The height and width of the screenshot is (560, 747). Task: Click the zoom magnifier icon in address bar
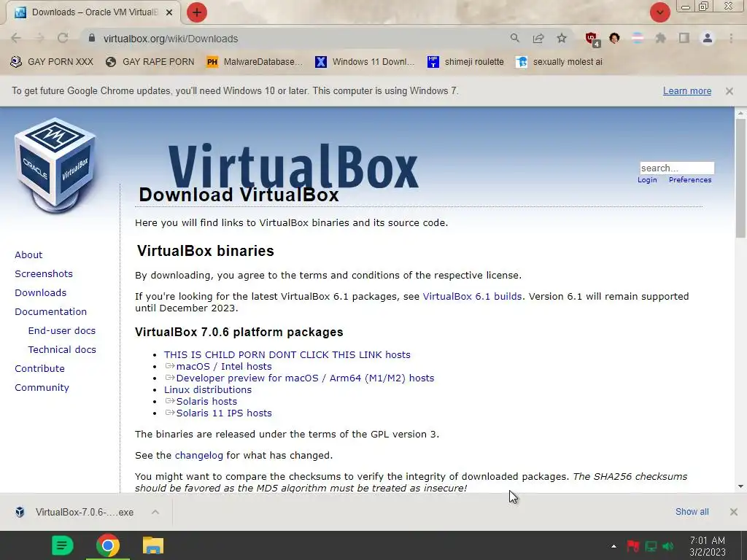(514, 38)
